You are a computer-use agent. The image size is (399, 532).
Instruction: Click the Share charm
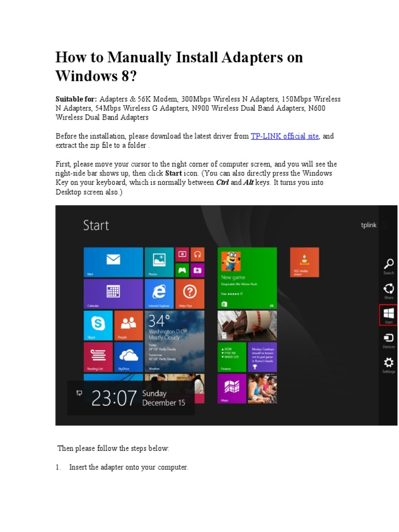(x=389, y=291)
